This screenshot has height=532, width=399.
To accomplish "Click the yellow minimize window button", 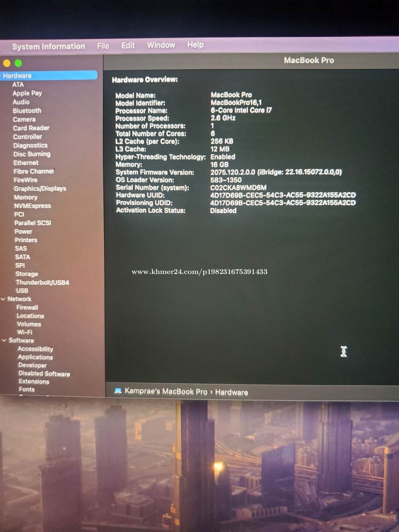I will (7, 63).
